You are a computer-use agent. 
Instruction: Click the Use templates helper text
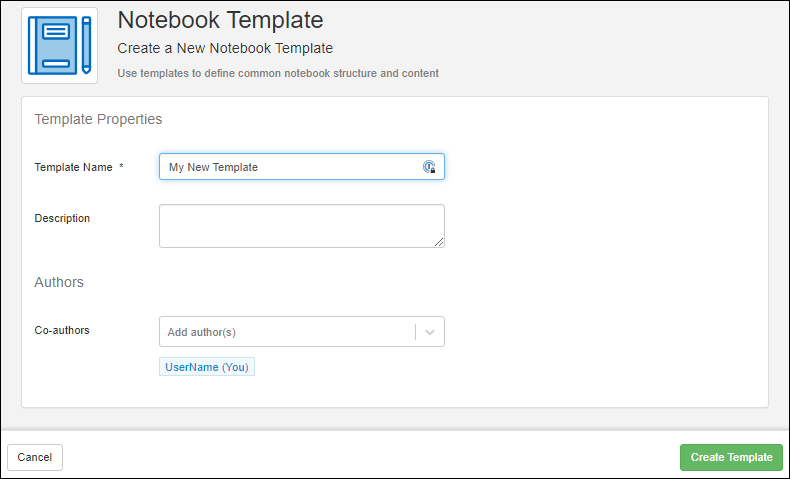[278, 73]
